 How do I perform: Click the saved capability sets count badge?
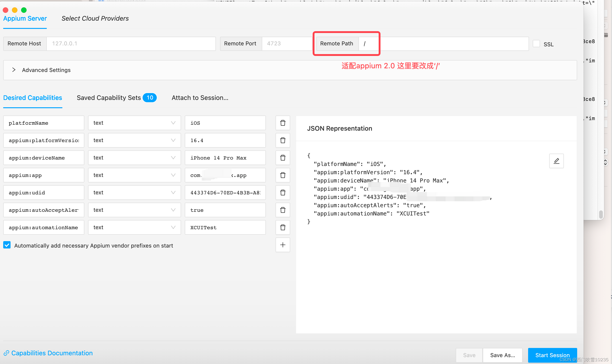tap(150, 98)
